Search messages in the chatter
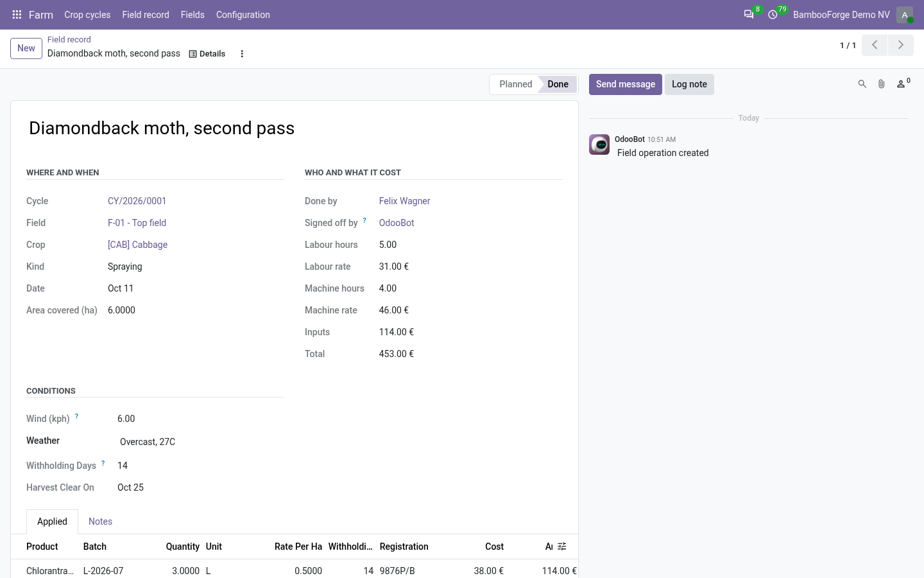Image resolution: width=924 pixels, height=578 pixels. 862,84
